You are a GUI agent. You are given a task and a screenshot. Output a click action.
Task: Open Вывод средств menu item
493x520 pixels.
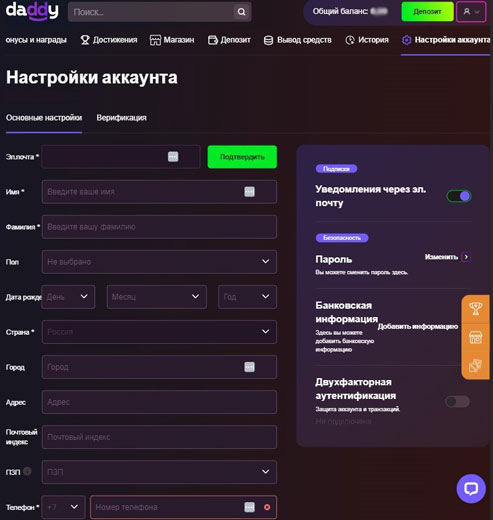coord(298,40)
